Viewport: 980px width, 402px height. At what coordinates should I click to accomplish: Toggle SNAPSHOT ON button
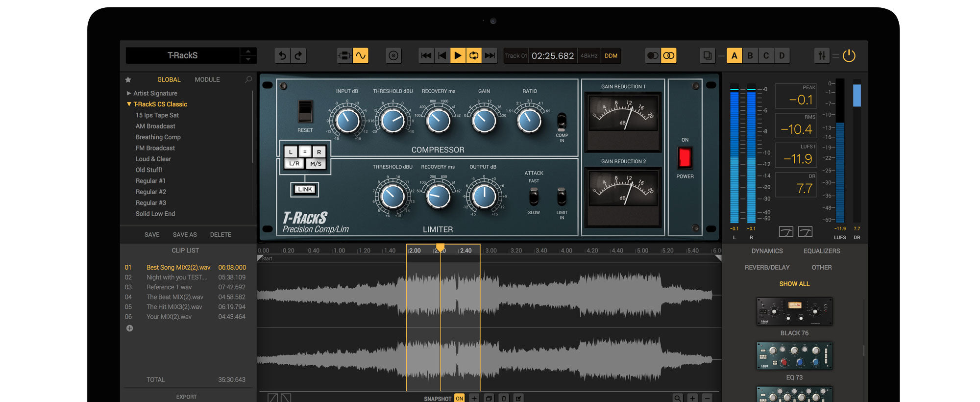459,398
